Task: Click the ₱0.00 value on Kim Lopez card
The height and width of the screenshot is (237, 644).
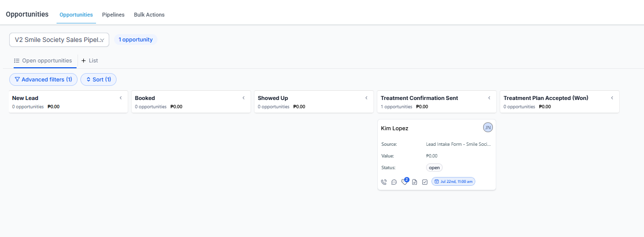Action: point(432,156)
